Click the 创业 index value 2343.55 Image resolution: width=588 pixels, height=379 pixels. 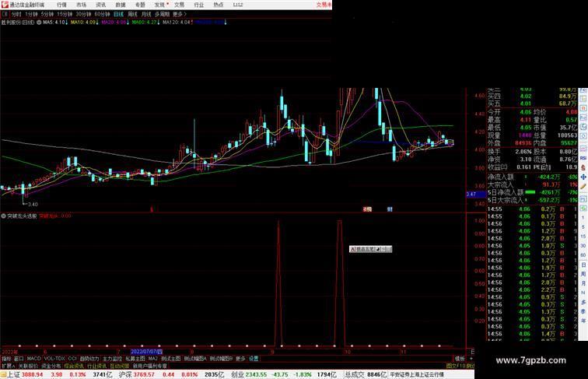(256, 374)
